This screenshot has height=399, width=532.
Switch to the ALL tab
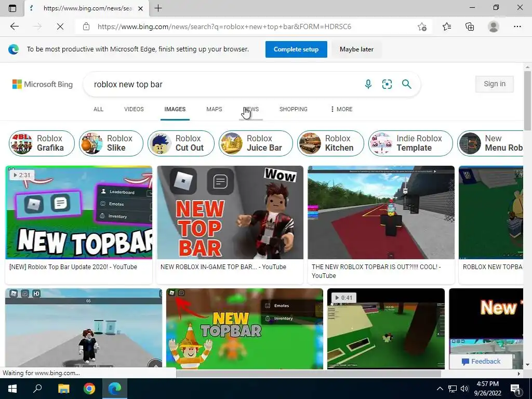pyautogui.click(x=98, y=109)
